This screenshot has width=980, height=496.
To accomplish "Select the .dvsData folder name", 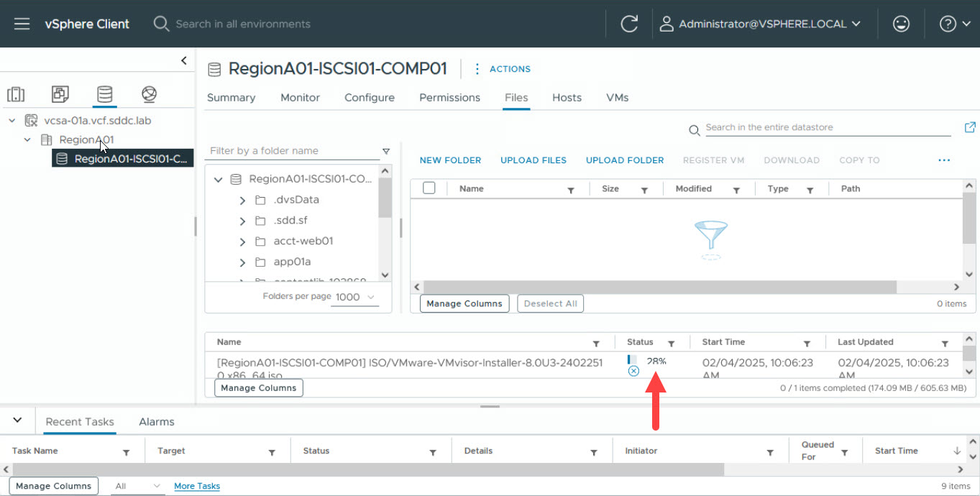I will click(x=296, y=200).
